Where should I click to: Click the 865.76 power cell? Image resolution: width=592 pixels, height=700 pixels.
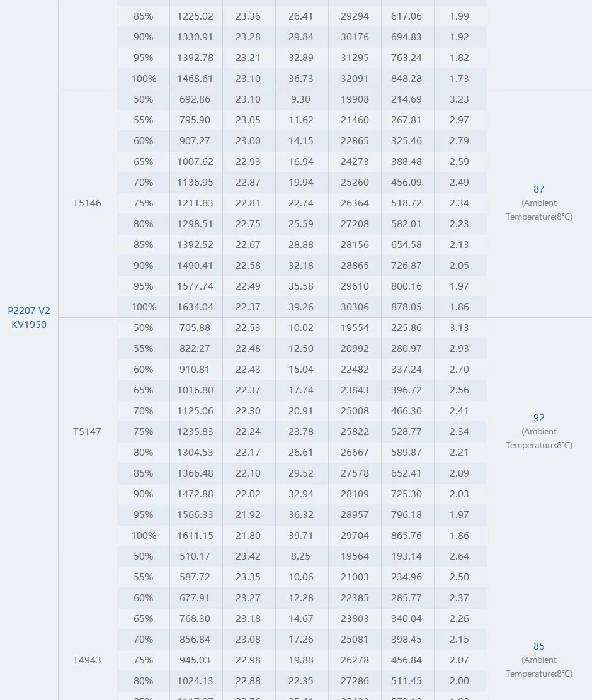click(x=406, y=536)
